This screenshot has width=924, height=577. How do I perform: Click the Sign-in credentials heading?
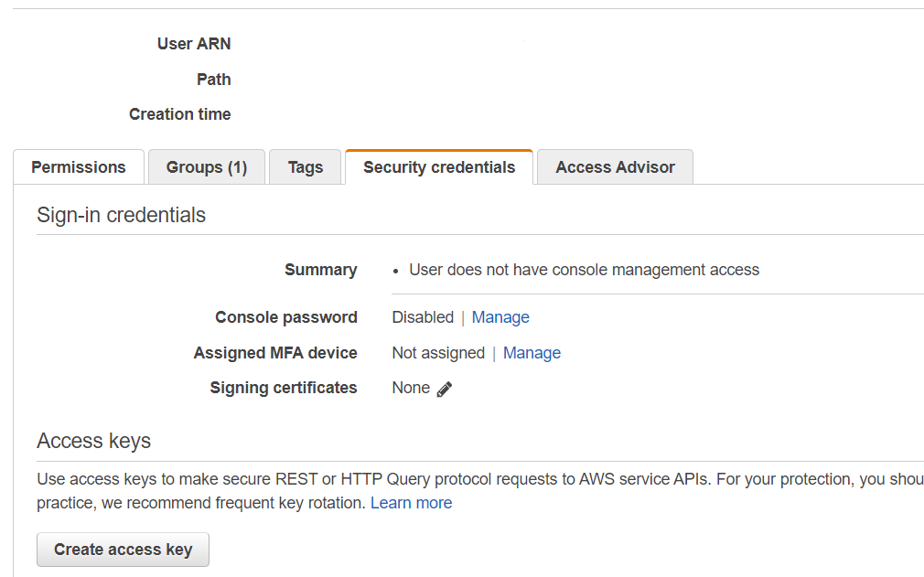pos(122,215)
